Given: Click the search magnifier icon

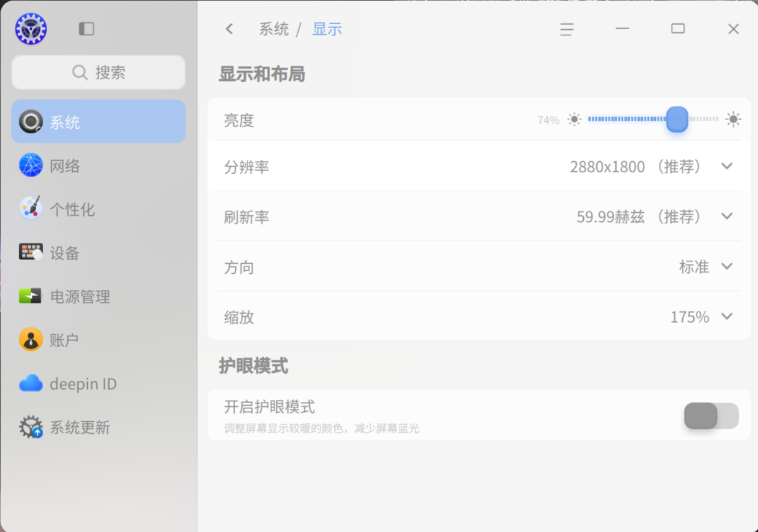Looking at the screenshot, I should [x=80, y=72].
